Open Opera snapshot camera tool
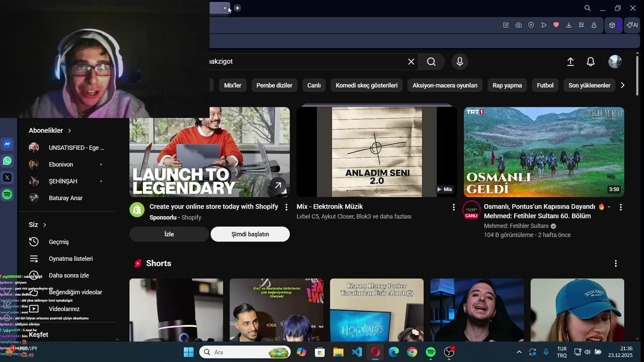644x362 pixels. [518, 25]
